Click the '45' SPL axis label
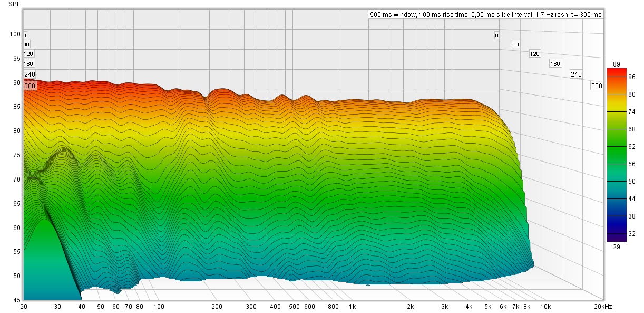The height and width of the screenshot is (313, 644). 16,300
